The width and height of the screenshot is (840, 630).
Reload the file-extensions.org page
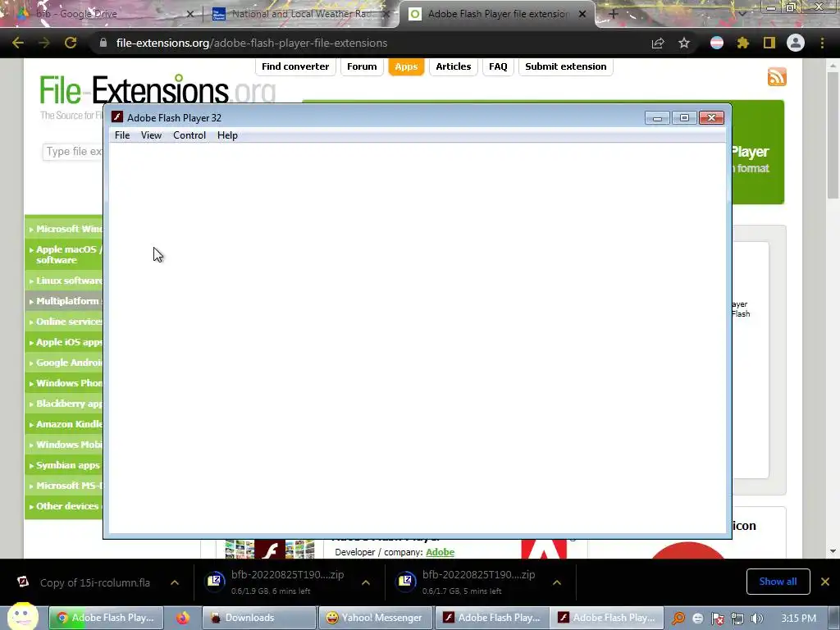coord(71,43)
